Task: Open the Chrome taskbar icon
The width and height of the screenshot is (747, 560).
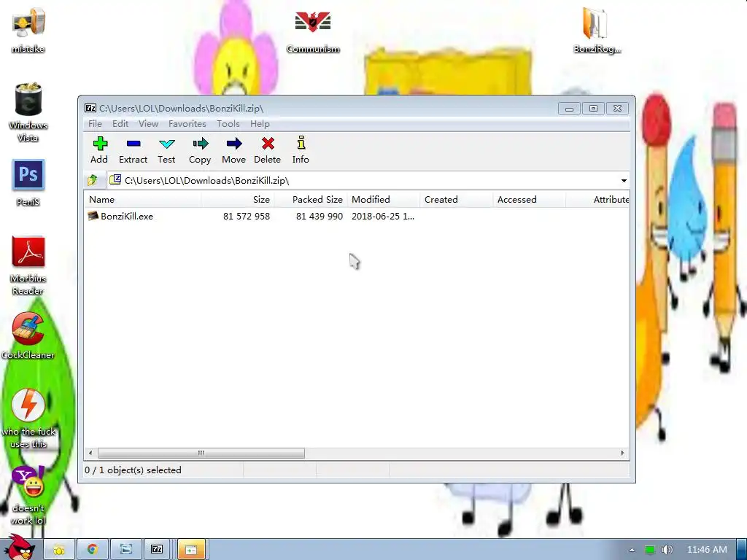Action: pyautogui.click(x=93, y=550)
